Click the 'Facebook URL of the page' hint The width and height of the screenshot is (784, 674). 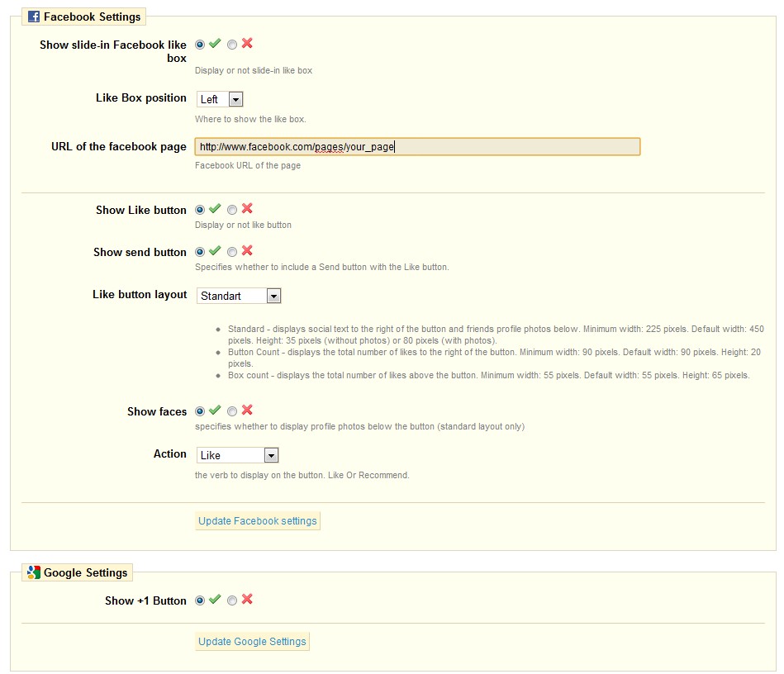pyautogui.click(x=248, y=165)
